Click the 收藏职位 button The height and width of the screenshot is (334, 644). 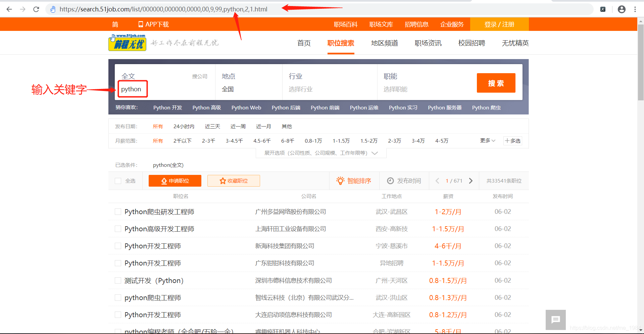(234, 181)
